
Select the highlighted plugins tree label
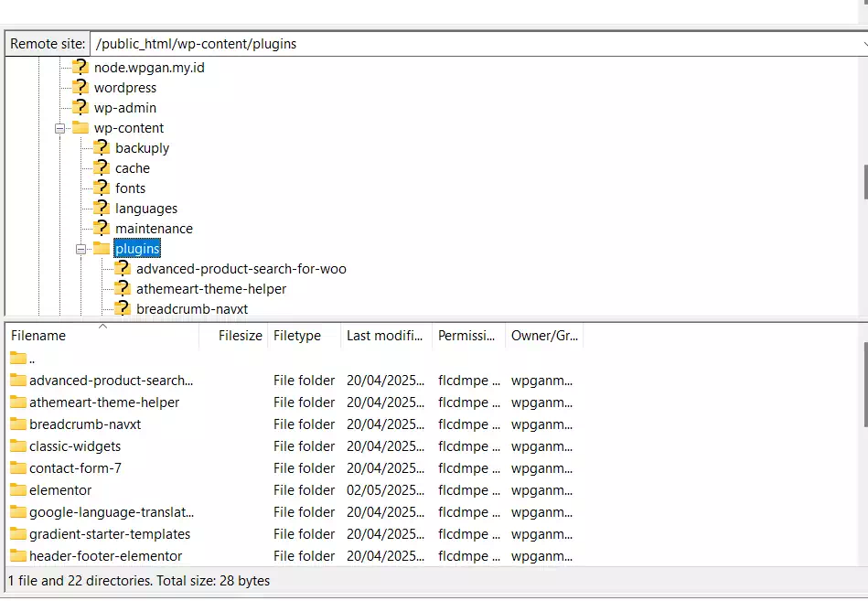[x=137, y=249]
